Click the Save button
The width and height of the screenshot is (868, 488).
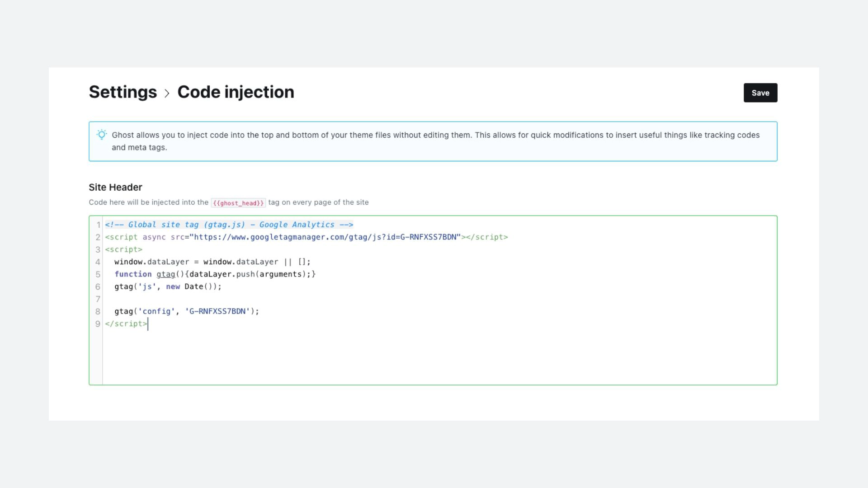tap(760, 93)
